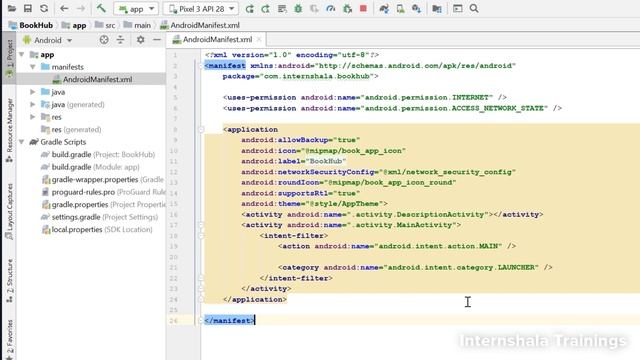Toggle the 1: Project side tab

pos(9,58)
